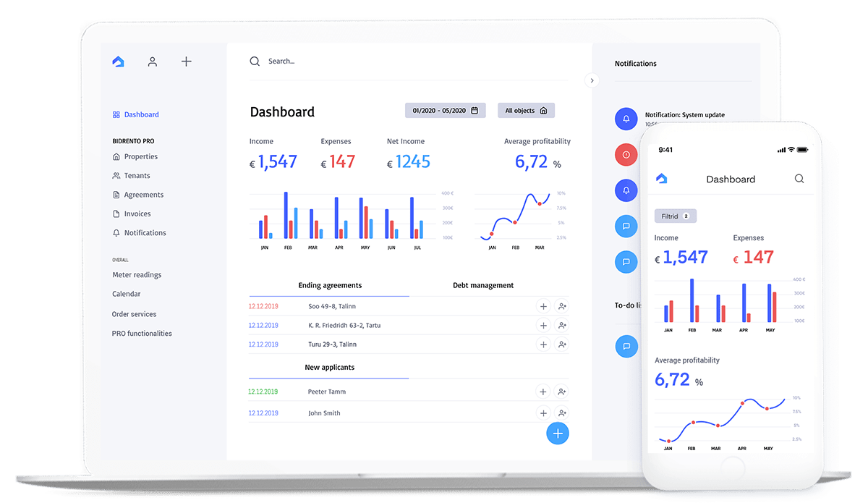868x503 pixels.
Task: Open the All objects filter dropdown
Action: (x=525, y=110)
